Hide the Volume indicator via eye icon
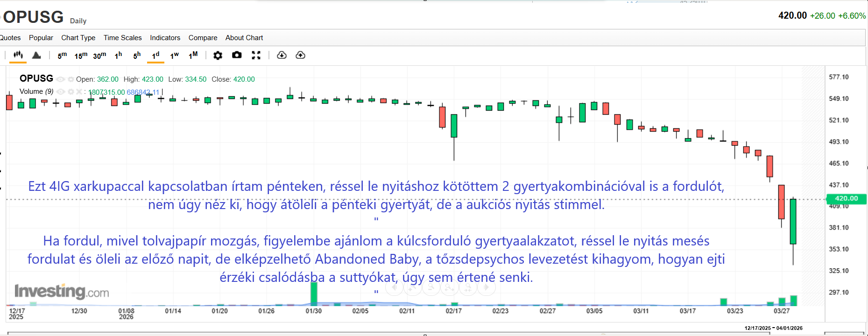The height and width of the screenshot is (336, 868). pyautogui.click(x=61, y=92)
